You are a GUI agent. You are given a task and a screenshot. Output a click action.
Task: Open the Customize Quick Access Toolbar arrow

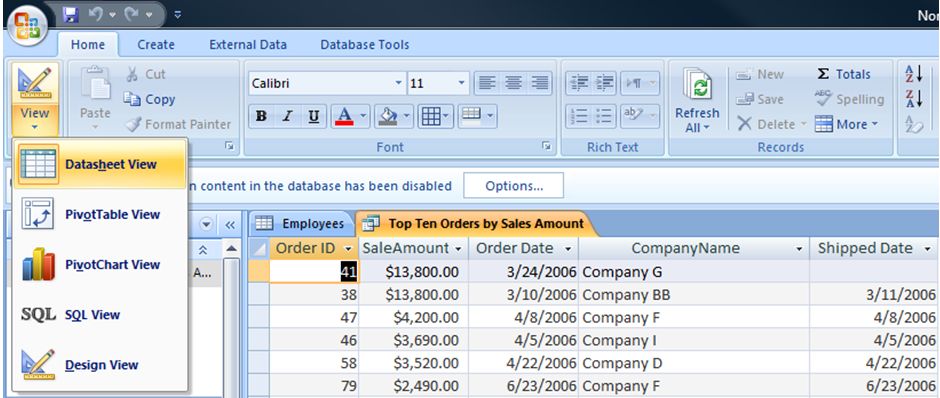coord(177,14)
